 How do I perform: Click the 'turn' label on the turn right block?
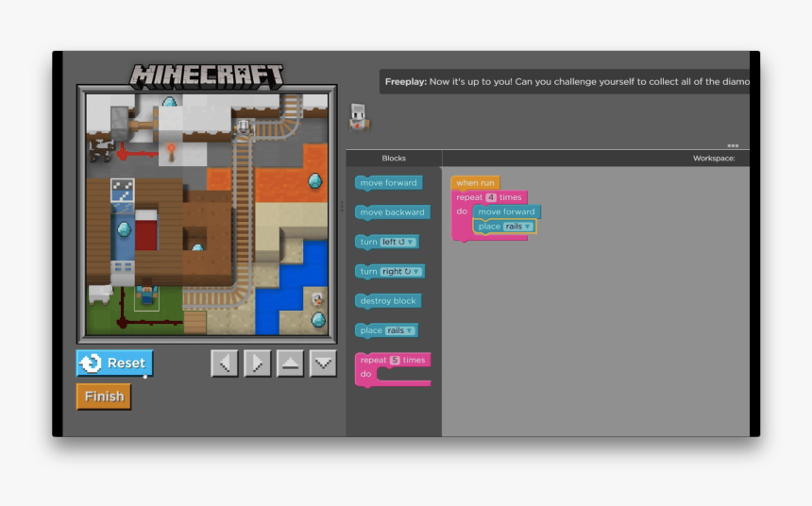coord(369,271)
